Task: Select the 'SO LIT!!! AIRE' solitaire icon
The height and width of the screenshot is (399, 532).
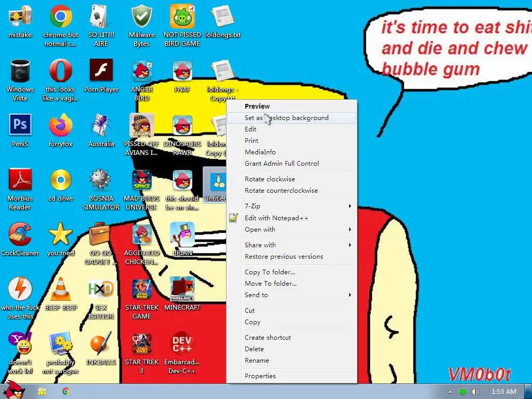Action: tap(101, 25)
